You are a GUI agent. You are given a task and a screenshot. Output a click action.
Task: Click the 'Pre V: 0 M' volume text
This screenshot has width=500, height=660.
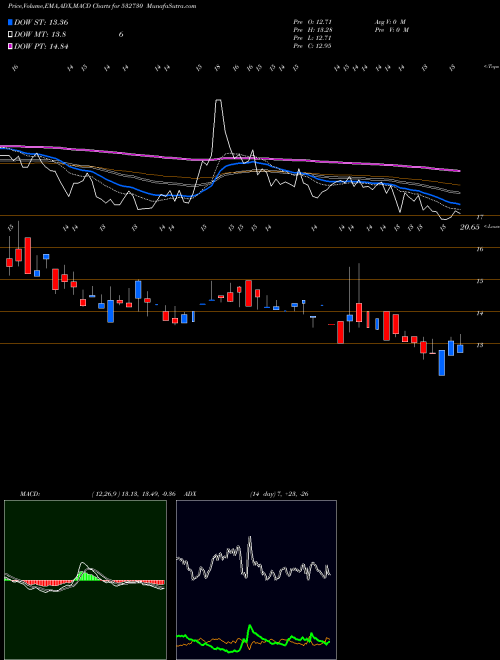pos(392,30)
